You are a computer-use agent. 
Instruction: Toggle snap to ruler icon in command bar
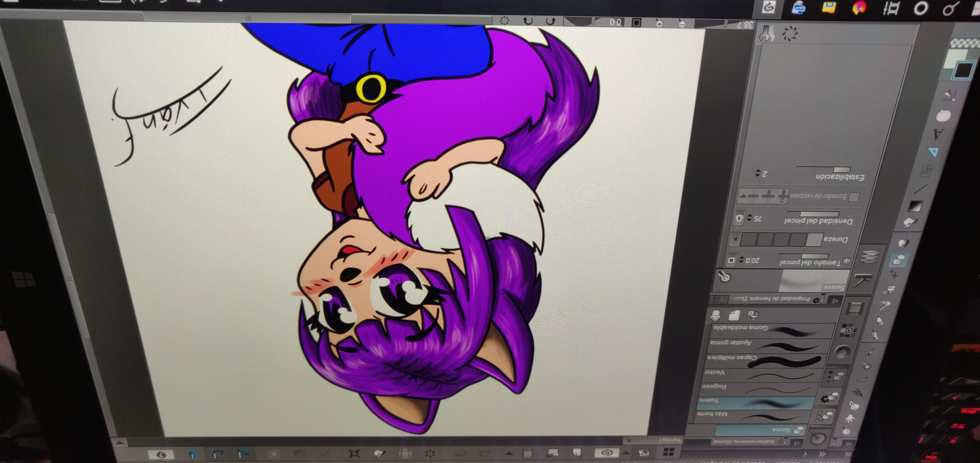(244, 453)
